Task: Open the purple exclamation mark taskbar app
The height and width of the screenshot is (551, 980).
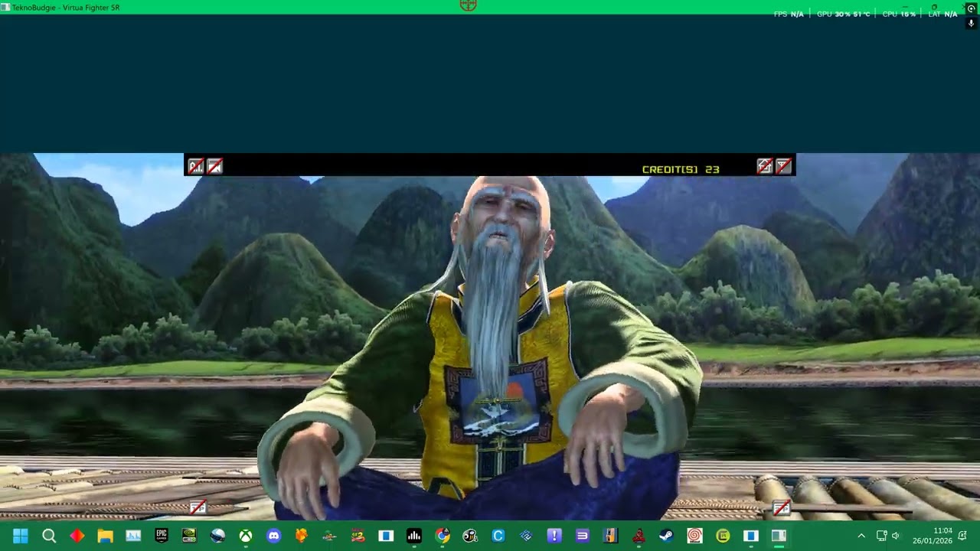Action: (x=554, y=536)
